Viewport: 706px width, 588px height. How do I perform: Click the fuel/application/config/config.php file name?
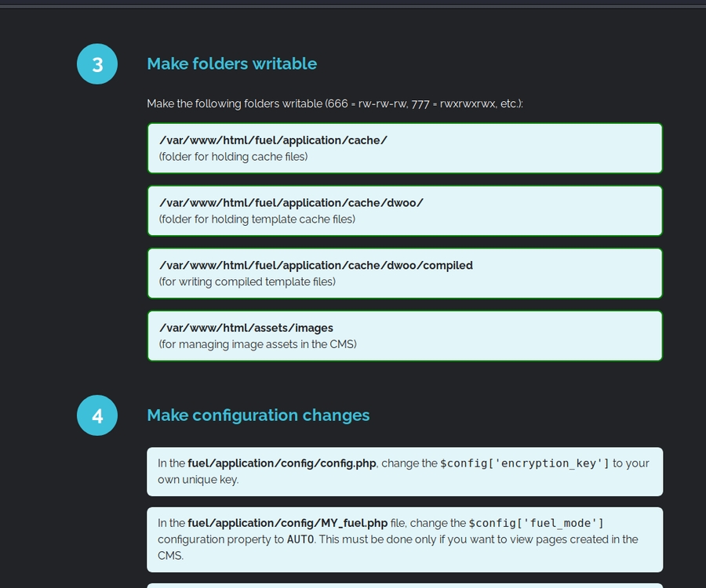(282, 463)
